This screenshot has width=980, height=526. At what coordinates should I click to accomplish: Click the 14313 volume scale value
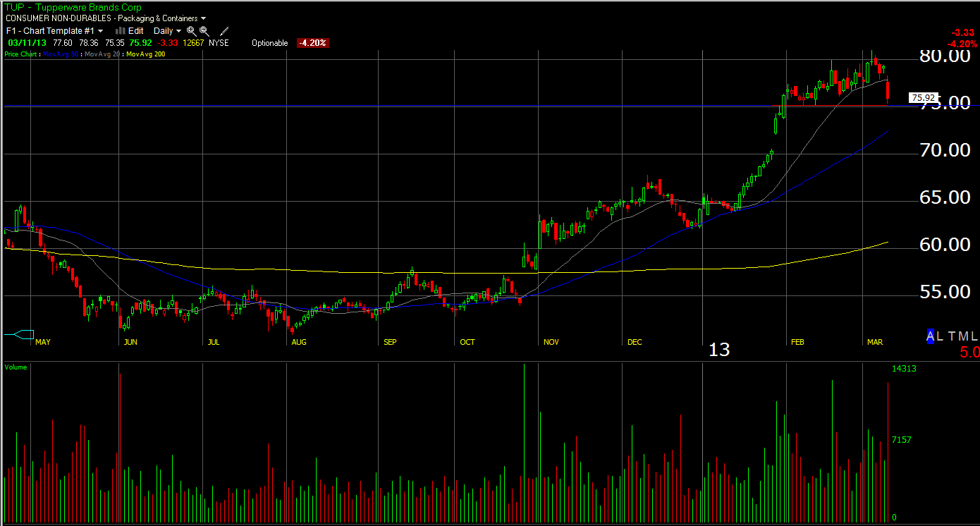click(x=904, y=369)
